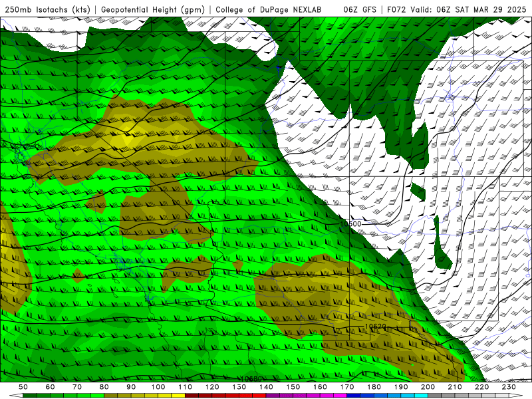The height and width of the screenshot is (399, 532).
Task: Click the 70 value on the color scale
Action: (x=77, y=387)
